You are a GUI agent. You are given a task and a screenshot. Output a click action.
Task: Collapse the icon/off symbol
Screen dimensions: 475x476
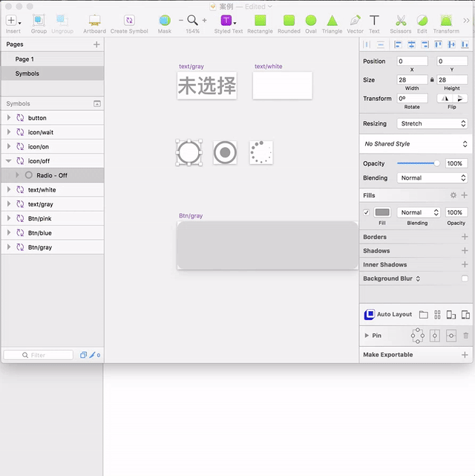[8, 161]
